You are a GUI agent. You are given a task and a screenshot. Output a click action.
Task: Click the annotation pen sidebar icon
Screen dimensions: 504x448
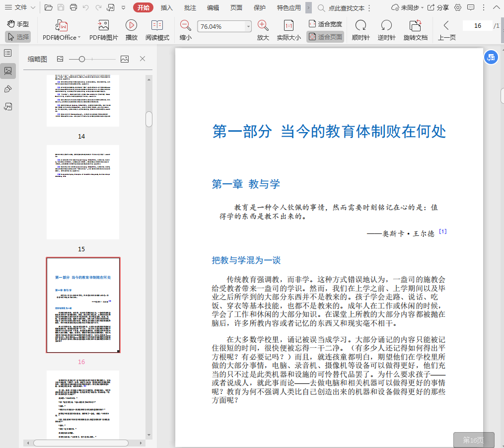[x=8, y=89]
